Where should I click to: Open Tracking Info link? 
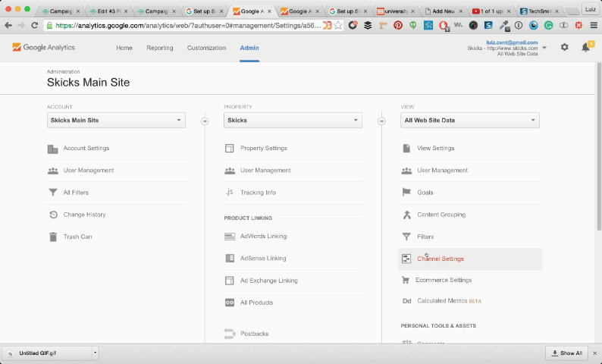click(x=258, y=193)
